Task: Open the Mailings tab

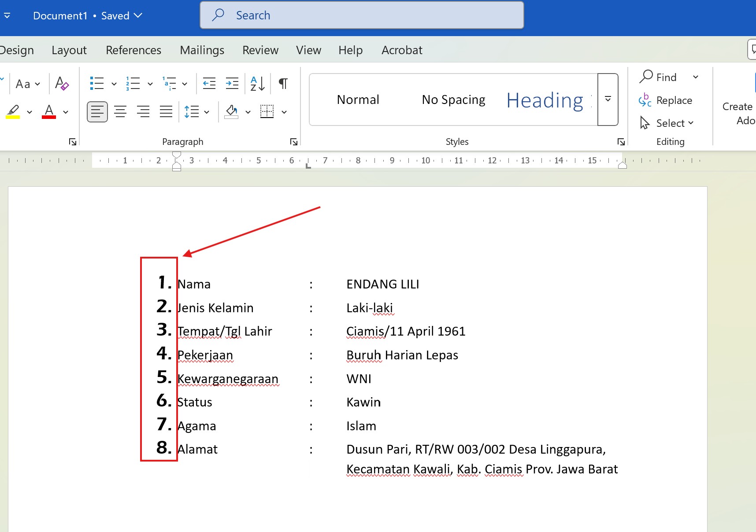Action: (x=202, y=50)
